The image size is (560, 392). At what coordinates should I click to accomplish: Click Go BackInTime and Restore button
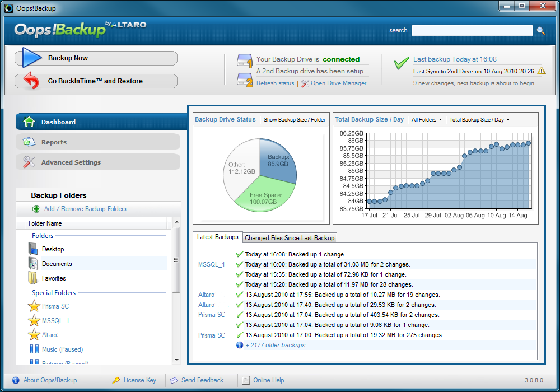(x=96, y=81)
